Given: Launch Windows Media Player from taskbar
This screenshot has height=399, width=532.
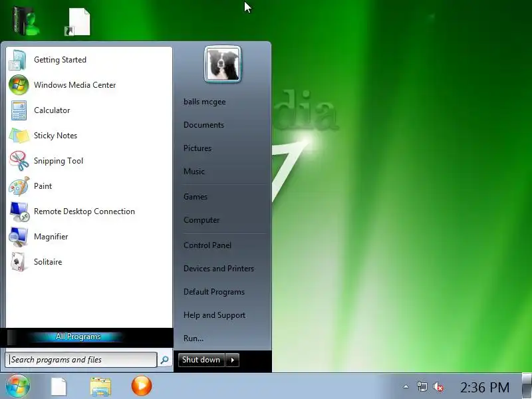Looking at the screenshot, I should [142, 386].
